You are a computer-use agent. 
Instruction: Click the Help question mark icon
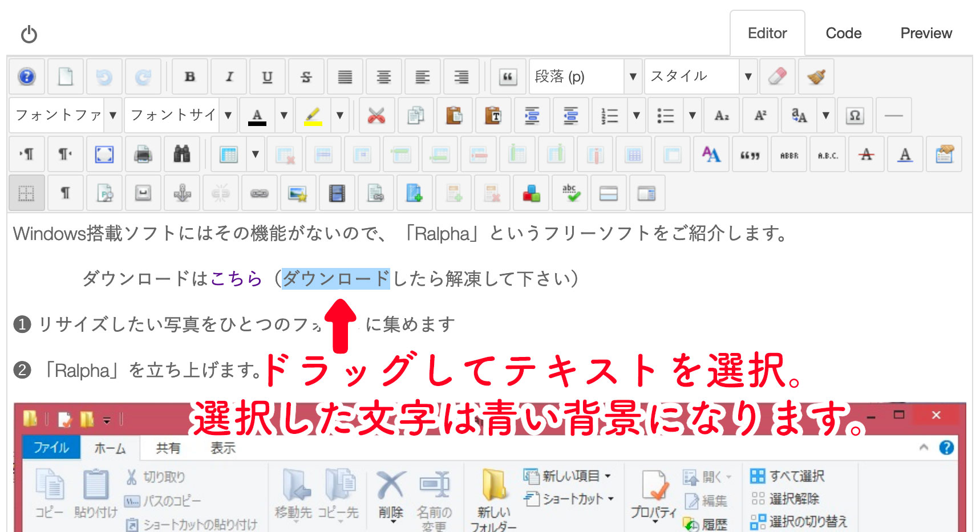[x=27, y=76]
